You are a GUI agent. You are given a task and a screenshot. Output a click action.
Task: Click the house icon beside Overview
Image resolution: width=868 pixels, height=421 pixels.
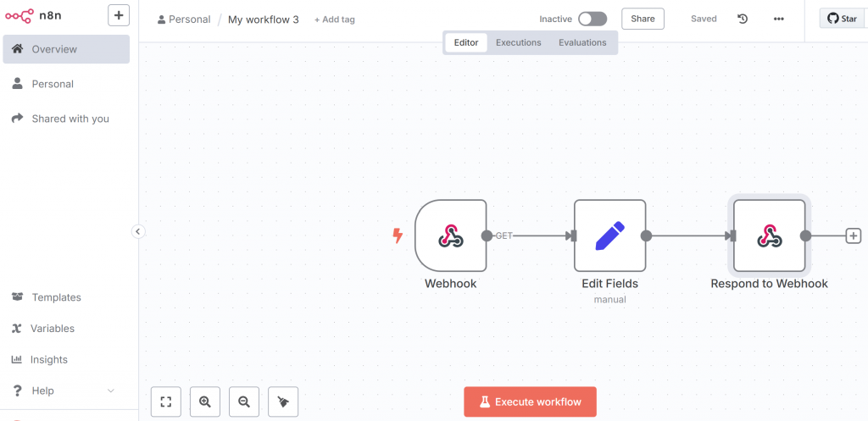coord(18,48)
